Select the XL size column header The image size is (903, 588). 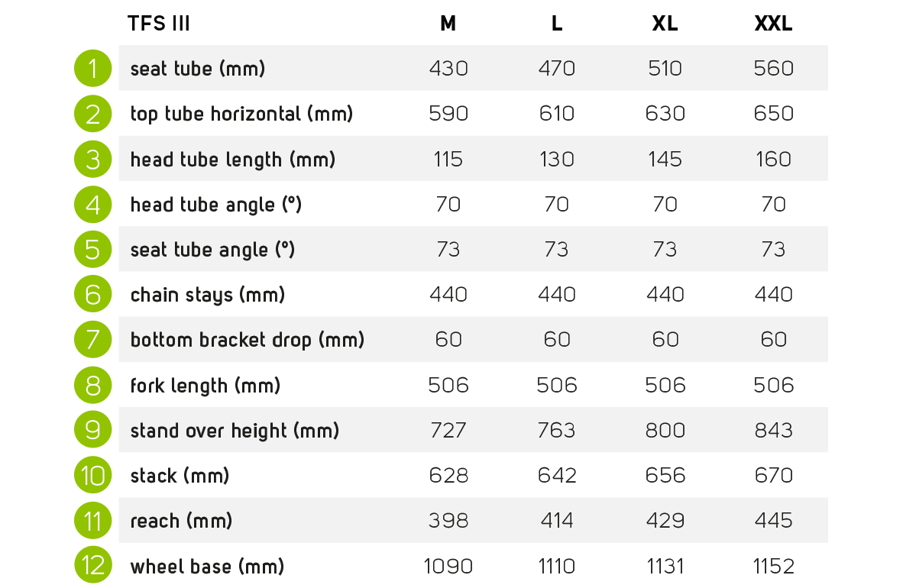coord(665,24)
